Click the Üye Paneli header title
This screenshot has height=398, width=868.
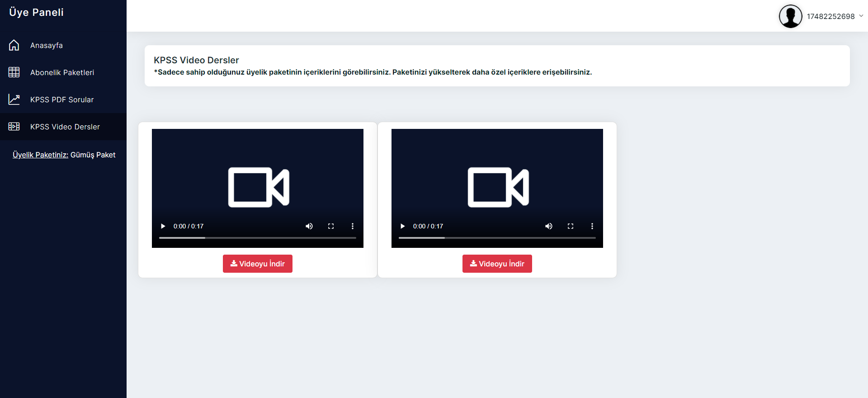click(36, 12)
